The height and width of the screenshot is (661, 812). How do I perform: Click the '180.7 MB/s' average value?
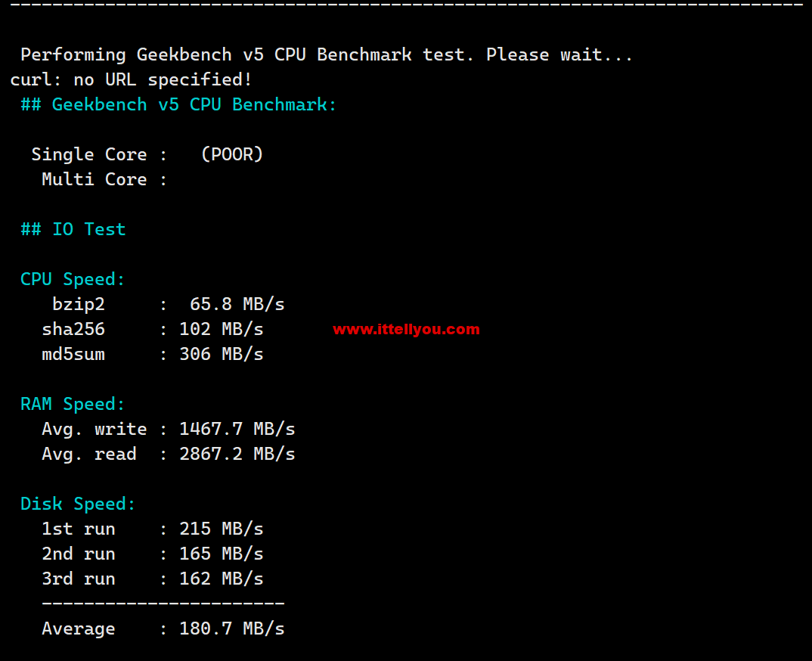[x=232, y=629]
